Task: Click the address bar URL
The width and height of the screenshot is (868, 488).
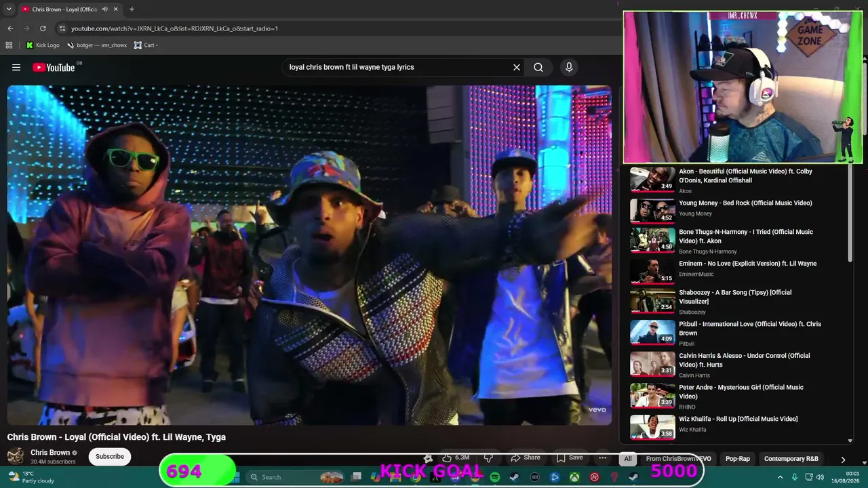Action: tap(174, 28)
